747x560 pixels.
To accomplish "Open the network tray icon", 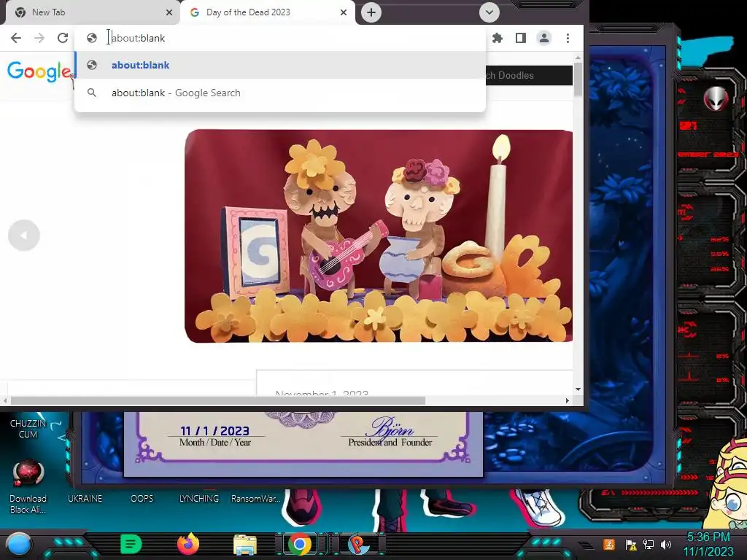I will (648, 545).
